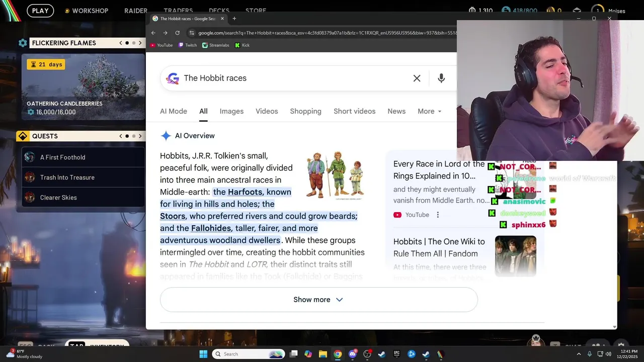This screenshot has height=362, width=644.
Task: Open Hobbits One Wiki Fandom result
Action: pyautogui.click(x=439, y=247)
